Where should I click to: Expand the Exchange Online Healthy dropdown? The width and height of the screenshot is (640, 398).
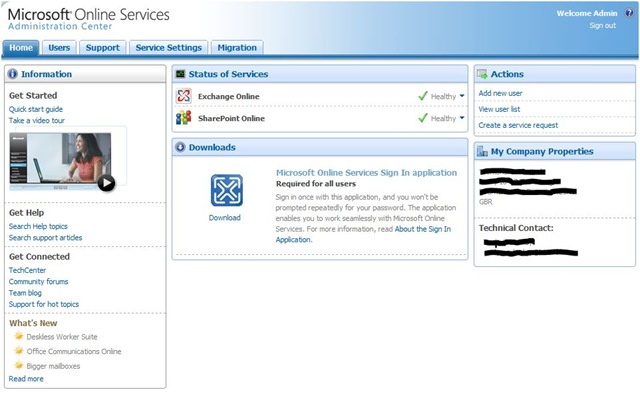(x=462, y=96)
